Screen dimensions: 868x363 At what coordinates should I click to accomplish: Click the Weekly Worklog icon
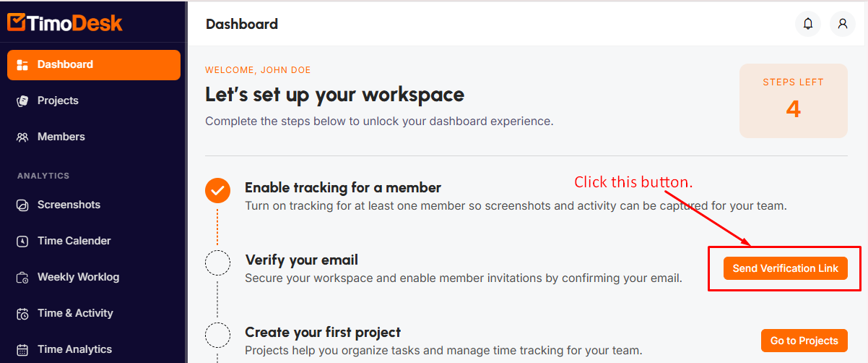[22, 278]
